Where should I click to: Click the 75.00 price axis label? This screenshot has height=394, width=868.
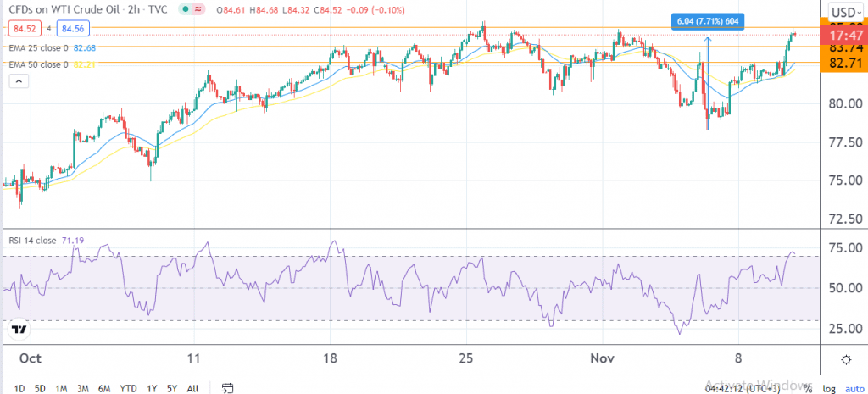847,180
